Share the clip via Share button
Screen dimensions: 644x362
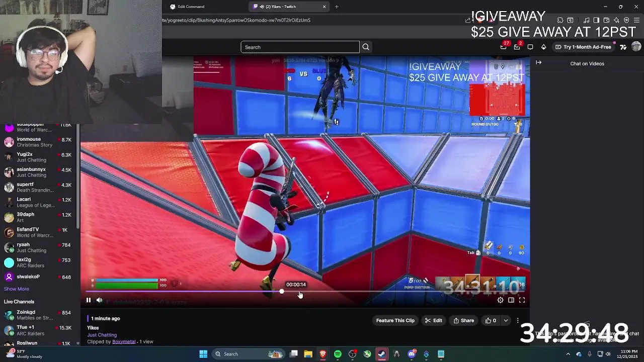[x=463, y=320]
